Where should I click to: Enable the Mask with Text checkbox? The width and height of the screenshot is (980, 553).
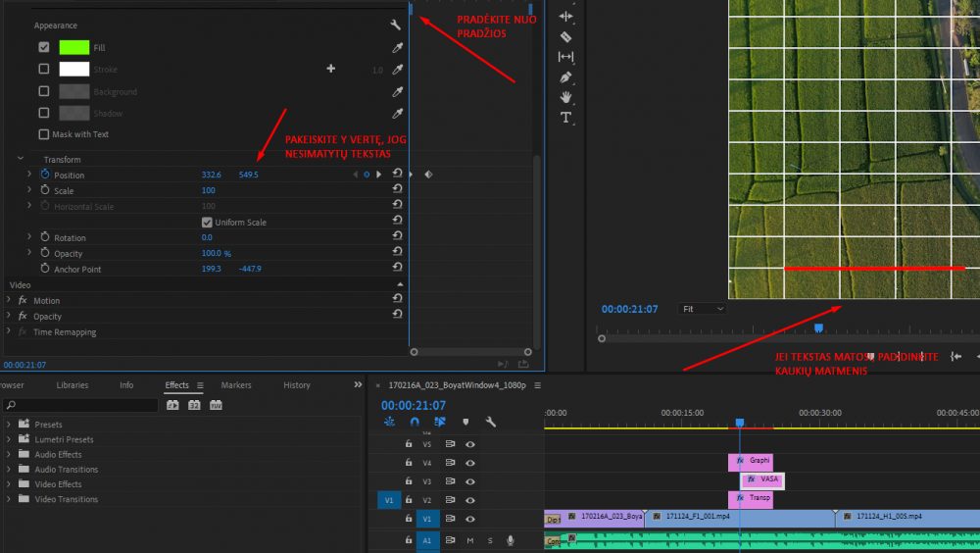(43, 134)
